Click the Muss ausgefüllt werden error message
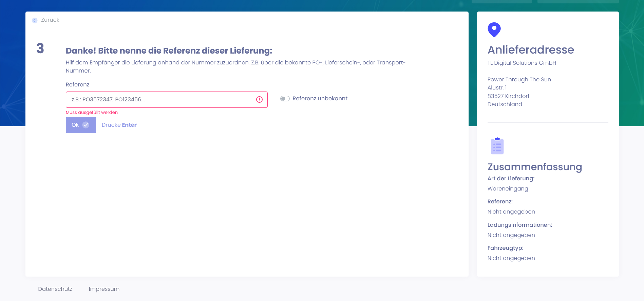 point(92,113)
